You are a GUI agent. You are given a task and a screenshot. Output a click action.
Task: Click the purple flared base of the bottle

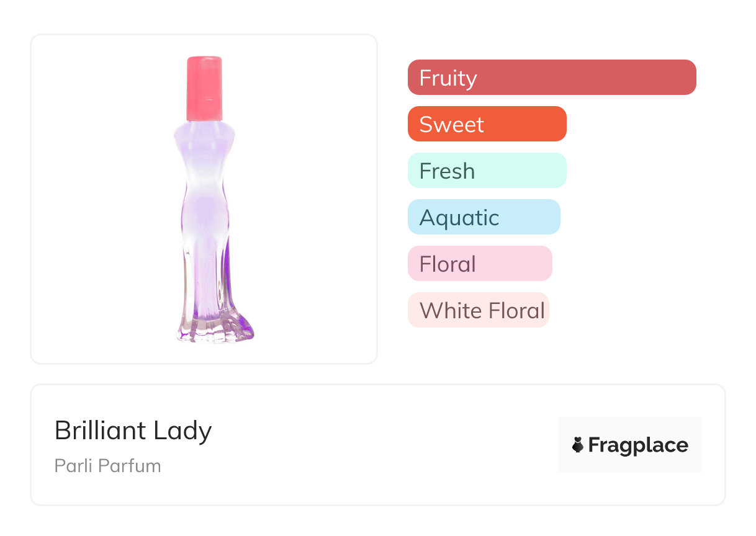[217, 328]
